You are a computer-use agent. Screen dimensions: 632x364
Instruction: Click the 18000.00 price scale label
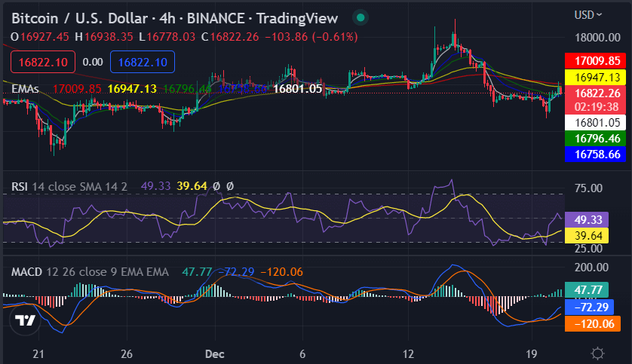pos(597,38)
